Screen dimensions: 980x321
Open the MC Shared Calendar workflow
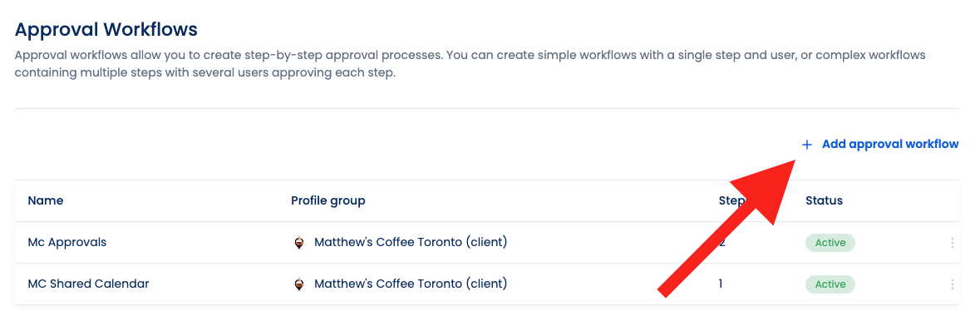tap(89, 284)
